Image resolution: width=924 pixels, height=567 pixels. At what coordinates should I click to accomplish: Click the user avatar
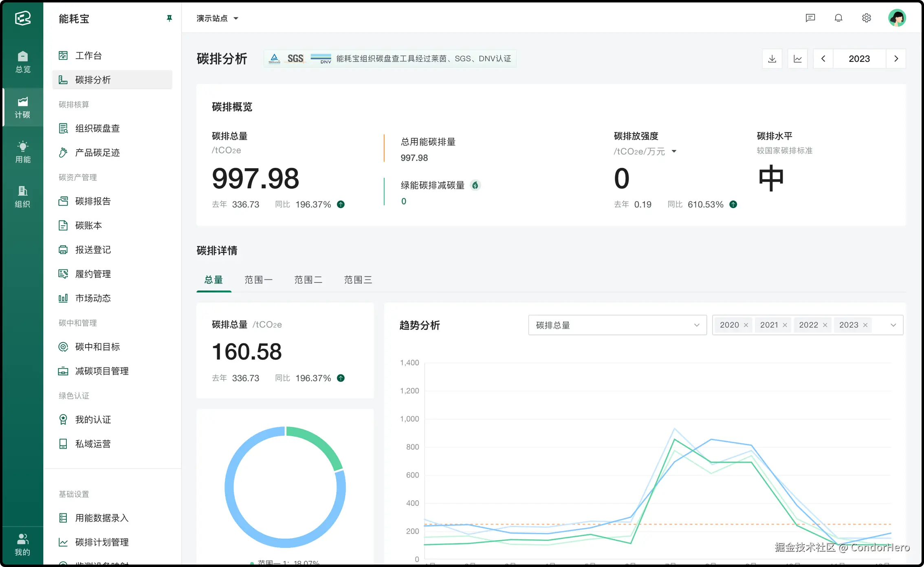coord(897,18)
